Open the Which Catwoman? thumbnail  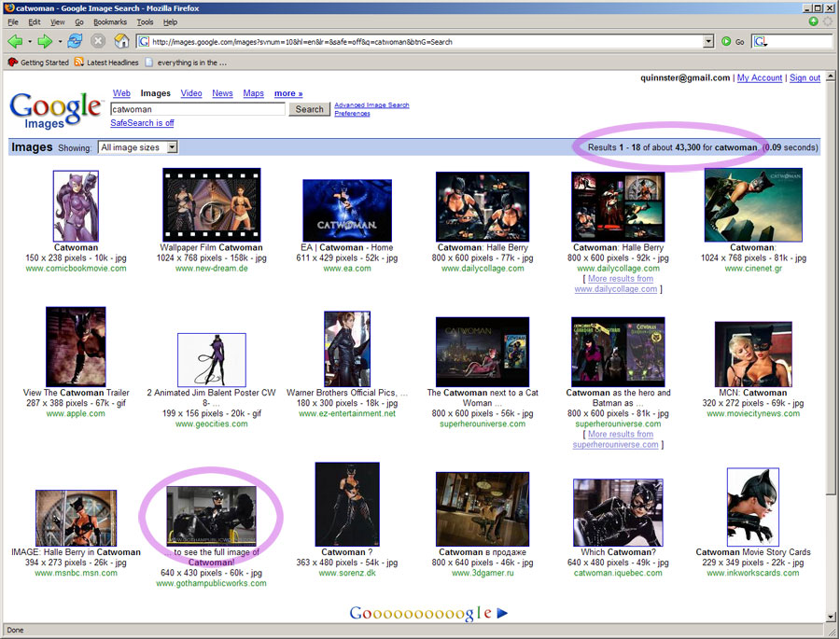618,512
